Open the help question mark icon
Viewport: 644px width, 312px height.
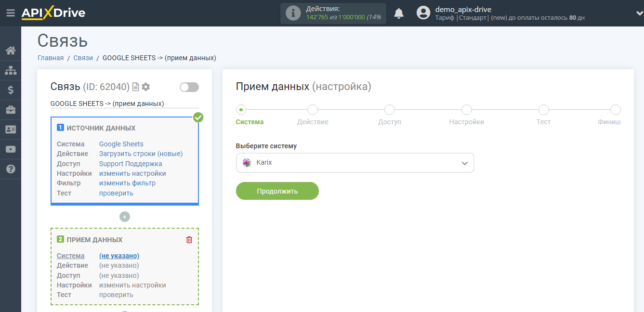[10, 169]
